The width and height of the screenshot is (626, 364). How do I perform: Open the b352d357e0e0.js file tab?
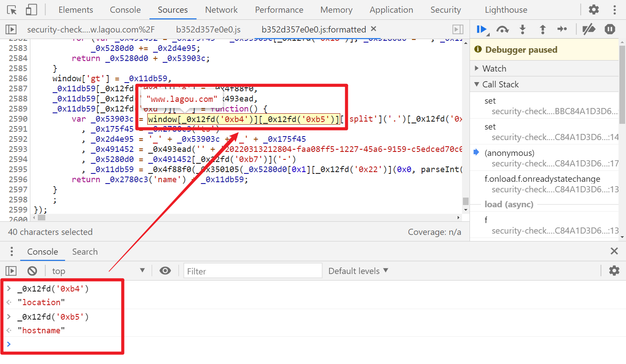click(x=208, y=29)
